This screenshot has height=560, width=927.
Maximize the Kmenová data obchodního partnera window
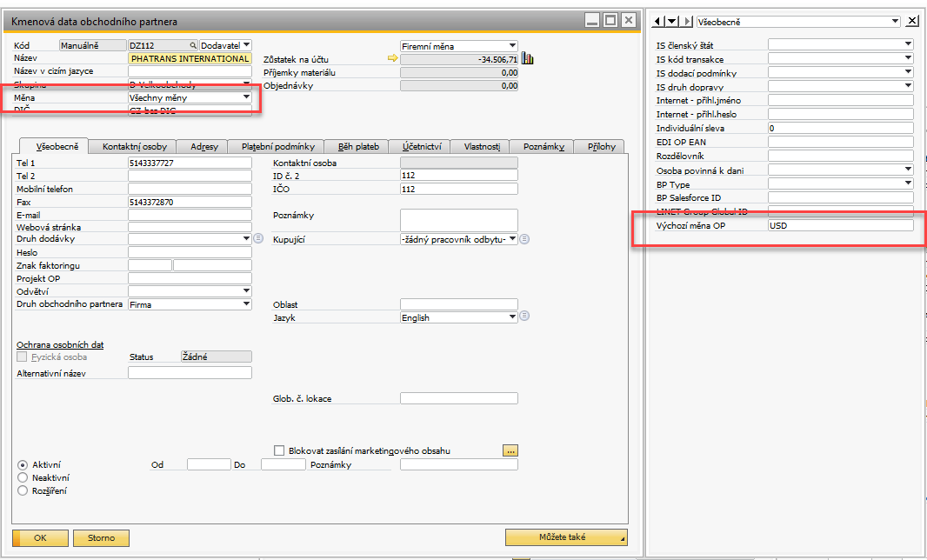pos(610,20)
